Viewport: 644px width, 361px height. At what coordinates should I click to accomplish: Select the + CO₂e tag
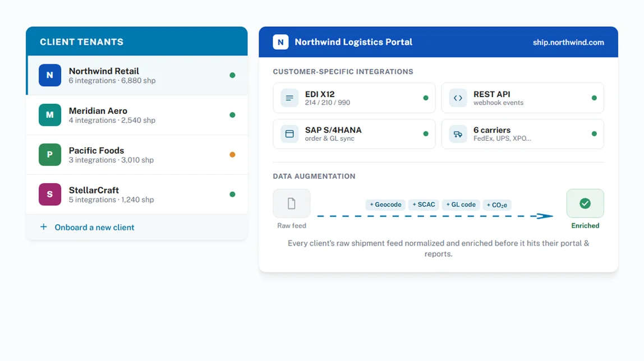pos(497,205)
